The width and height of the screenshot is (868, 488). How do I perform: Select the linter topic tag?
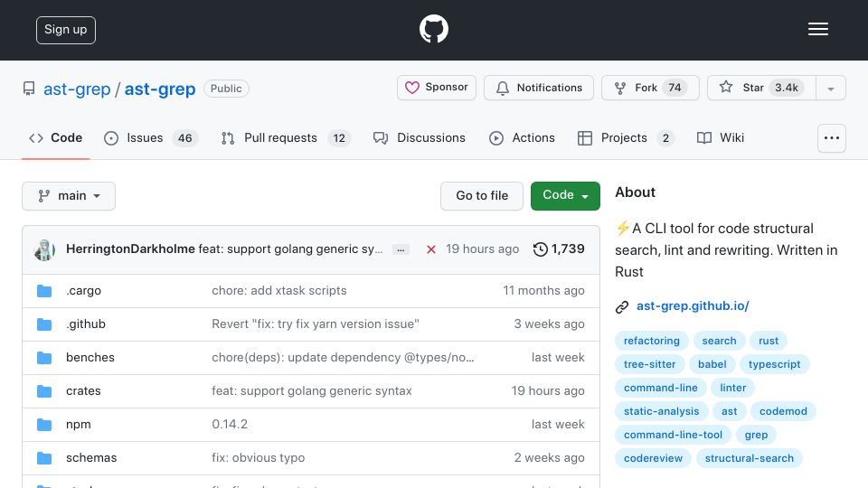point(733,388)
